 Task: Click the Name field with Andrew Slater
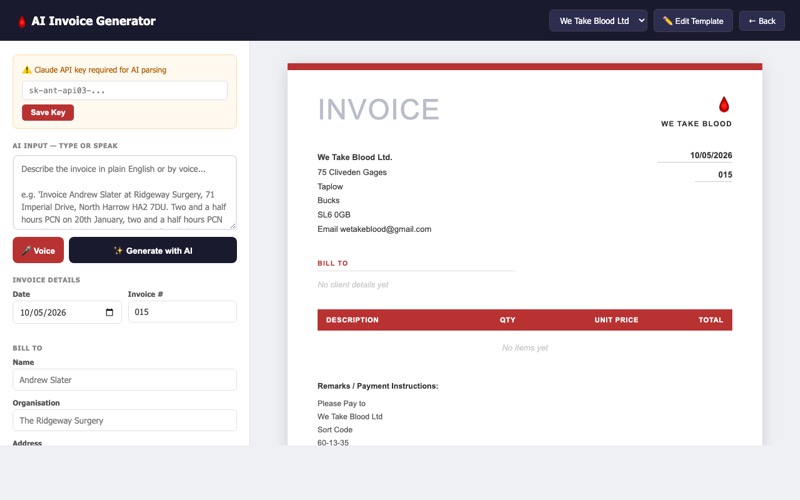pos(124,380)
